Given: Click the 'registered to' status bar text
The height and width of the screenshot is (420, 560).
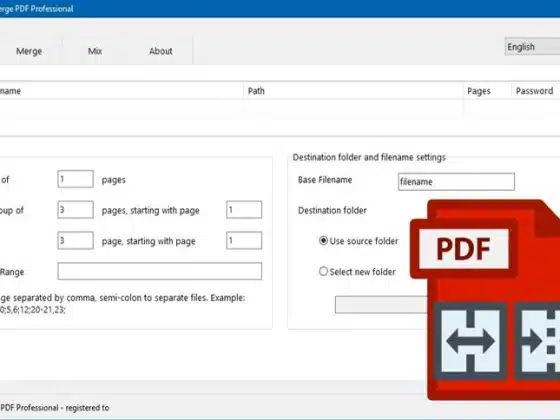Looking at the screenshot, I should click(87, 408).
